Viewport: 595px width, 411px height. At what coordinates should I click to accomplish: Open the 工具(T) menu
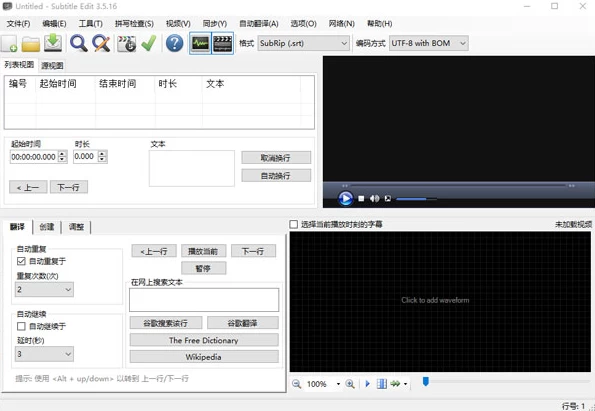[90, 24]
